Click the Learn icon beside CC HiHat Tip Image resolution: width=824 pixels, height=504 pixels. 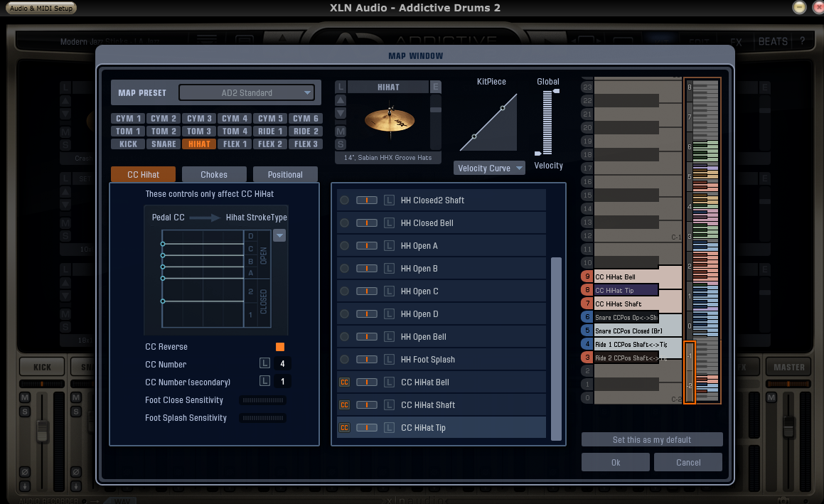tap(389, 428)
